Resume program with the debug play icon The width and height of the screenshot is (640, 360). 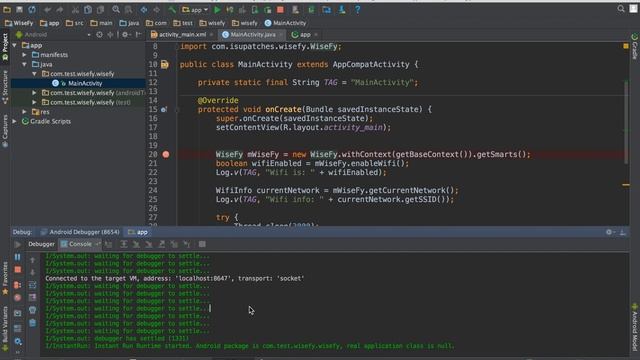point(18,244)
